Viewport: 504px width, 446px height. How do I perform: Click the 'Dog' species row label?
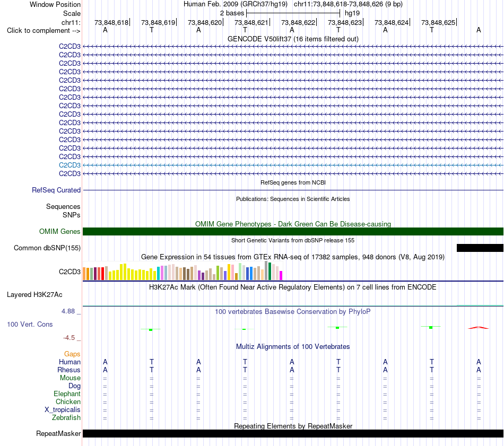tap(75, 386)
